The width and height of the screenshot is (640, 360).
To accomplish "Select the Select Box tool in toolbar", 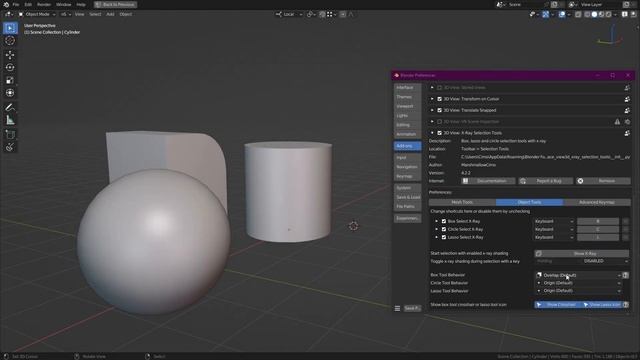I will (10, 28).
